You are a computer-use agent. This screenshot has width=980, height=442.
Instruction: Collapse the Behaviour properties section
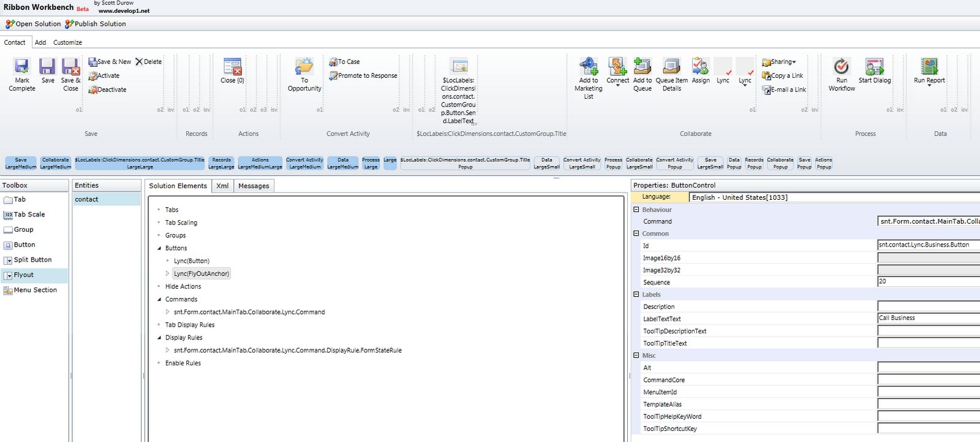pyautogui.click(x=636, y=210)
